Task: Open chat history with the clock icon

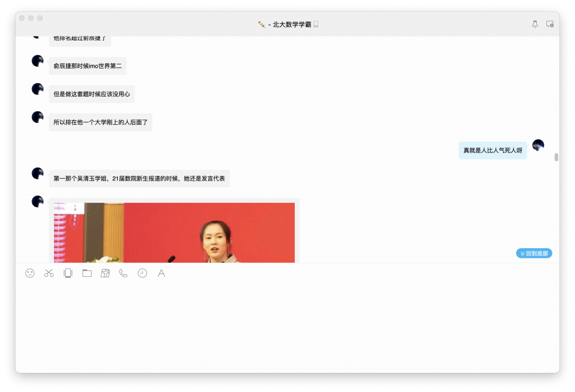Action: pos(142,273)
